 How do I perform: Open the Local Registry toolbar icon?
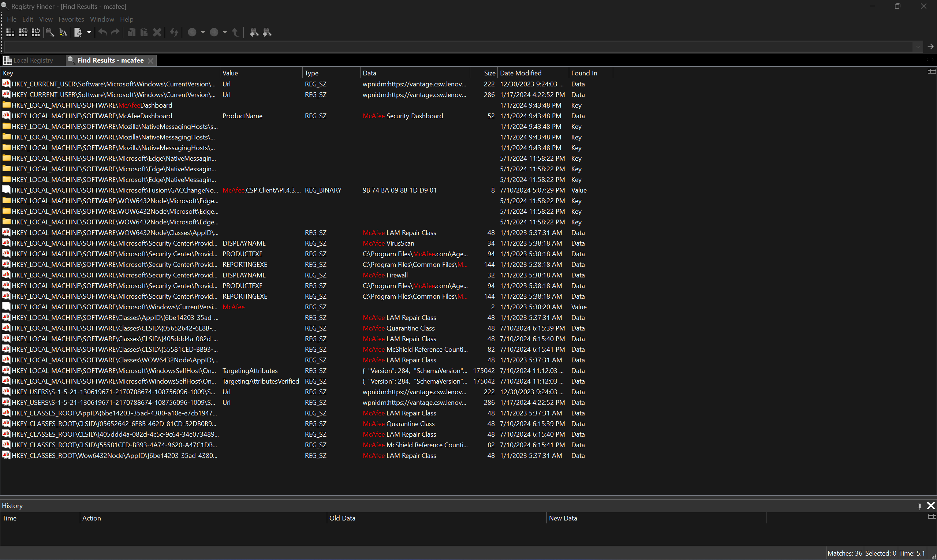10,33
